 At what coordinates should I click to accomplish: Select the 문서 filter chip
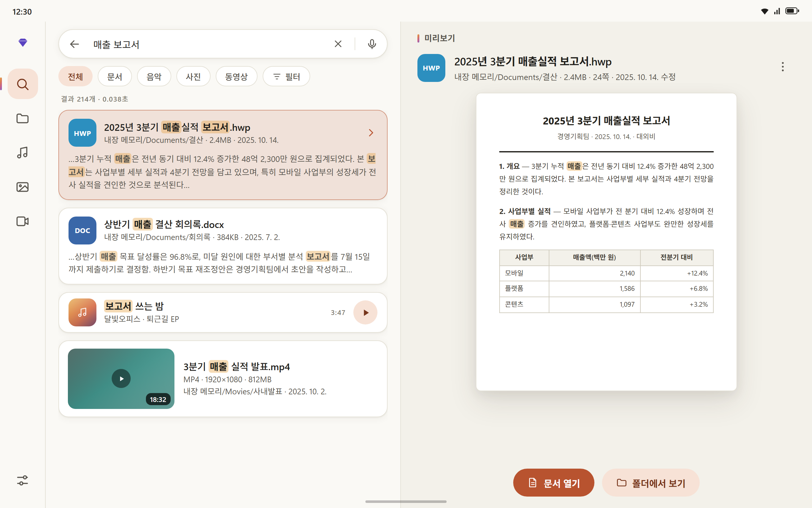coord(115,76)
